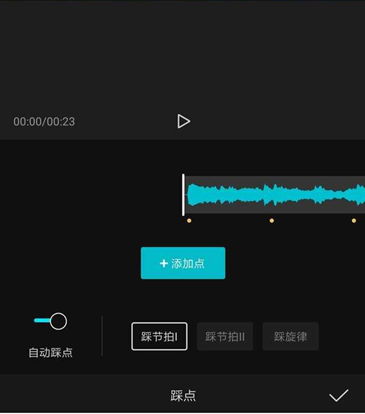Switch to the 踩节拍II mode
Screen dimensions: 365x414
(225, 336)
